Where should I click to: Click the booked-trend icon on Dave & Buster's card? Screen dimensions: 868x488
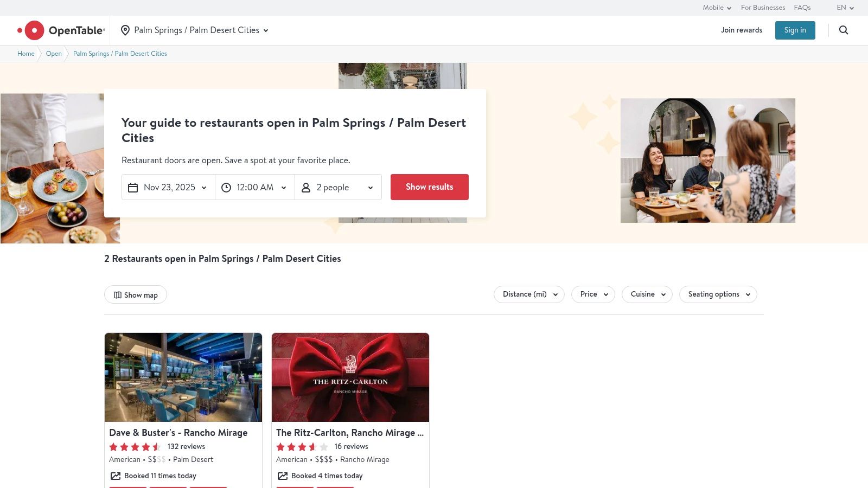pos(116,476)
